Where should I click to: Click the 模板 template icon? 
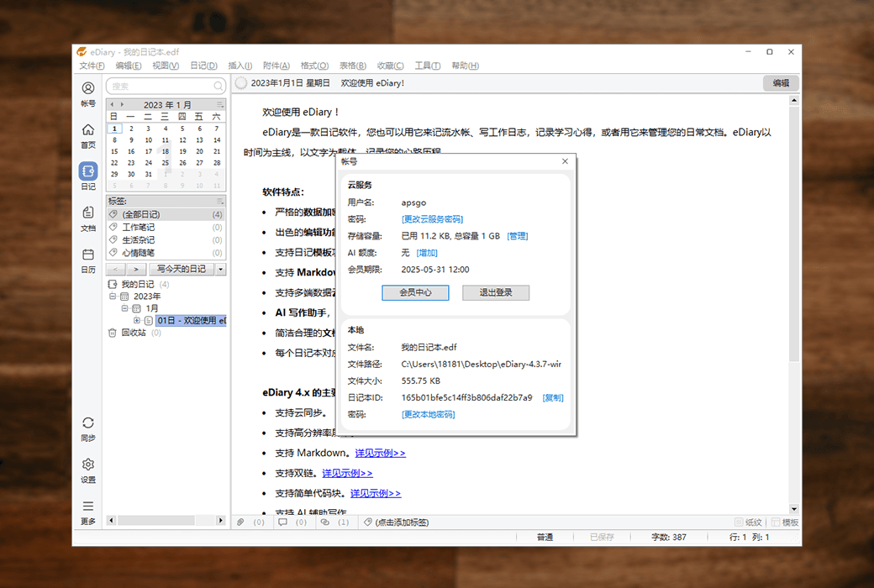(x=776, y=522)
